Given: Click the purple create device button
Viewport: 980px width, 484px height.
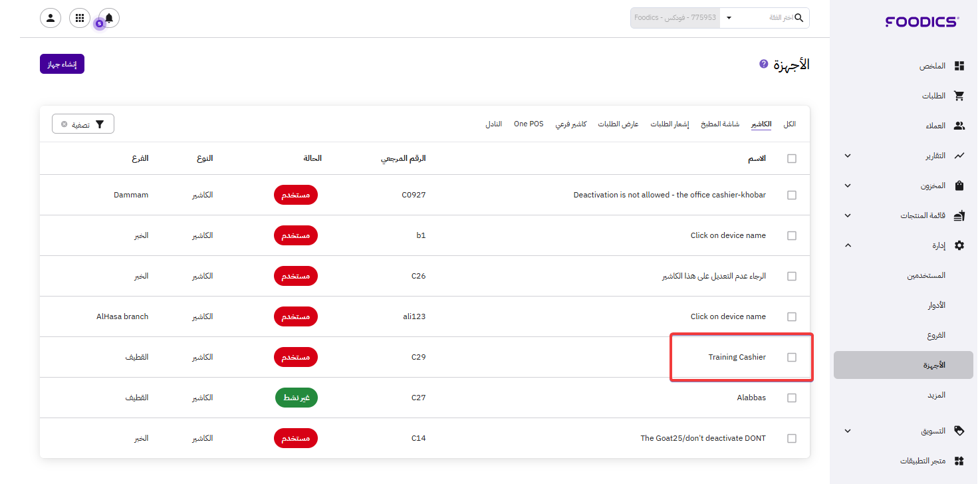Looking at the screenshot, I should click(62, 64).
